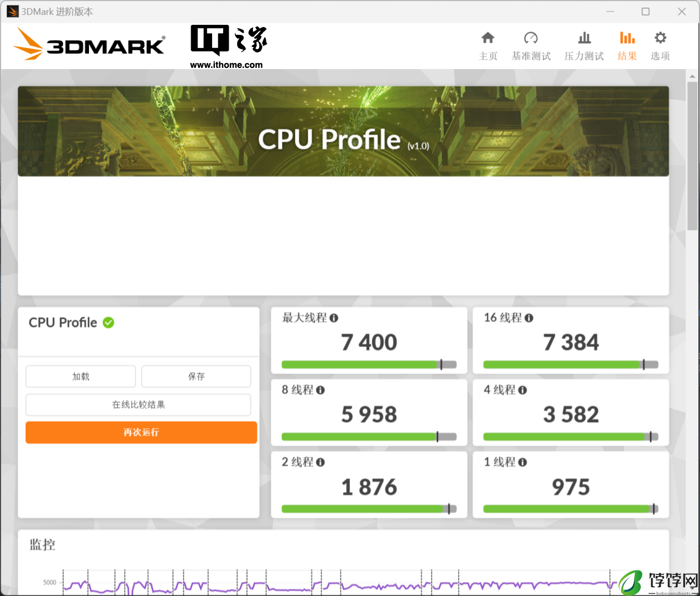This screenshot has width=700, height=596.
Task: Click info icon next to 4 线程
Action: (523, 390)
